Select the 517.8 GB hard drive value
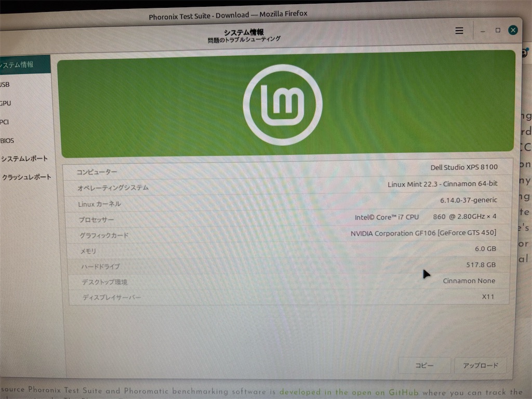532x399 pixels. 481,264
